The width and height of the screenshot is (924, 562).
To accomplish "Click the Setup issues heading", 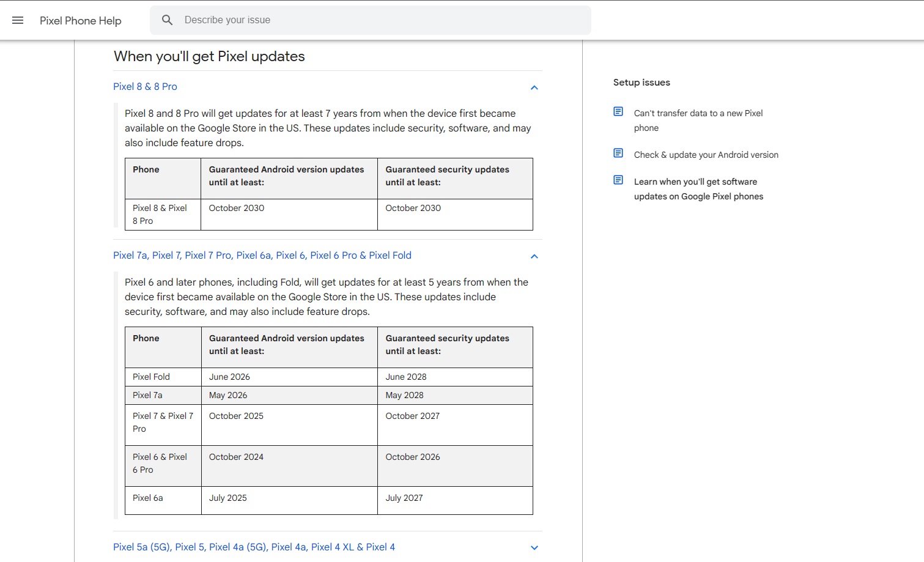I will 641,83.
